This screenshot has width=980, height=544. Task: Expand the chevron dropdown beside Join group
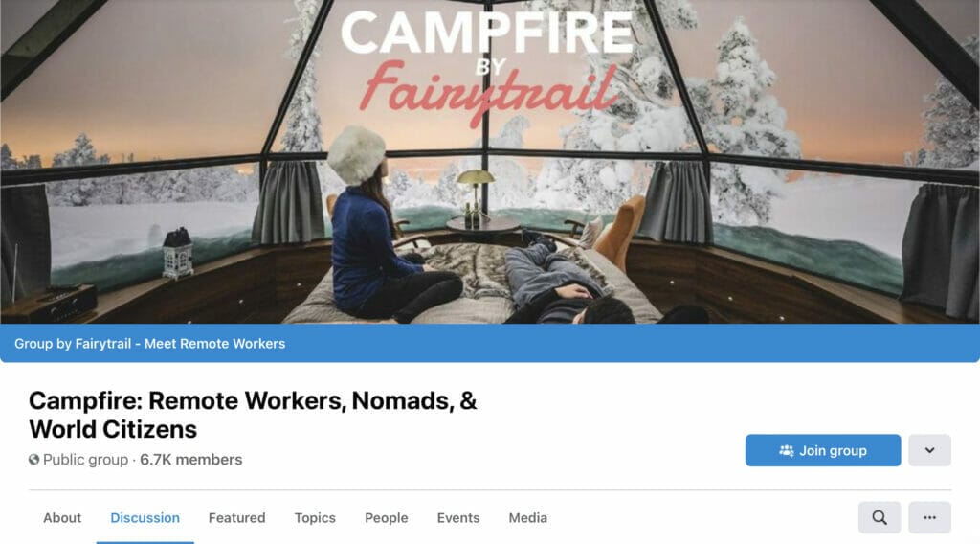point(929,450)
